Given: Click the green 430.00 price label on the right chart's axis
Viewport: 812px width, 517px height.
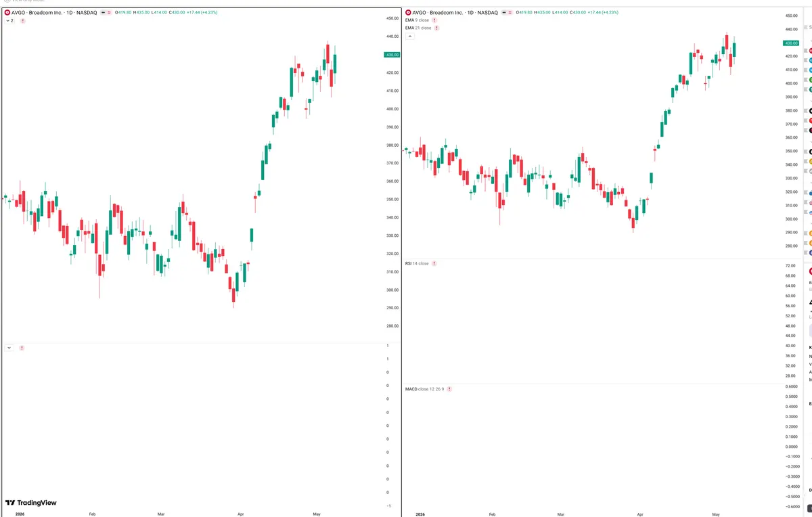Looking at the screenshot, I should pos(790,43).
